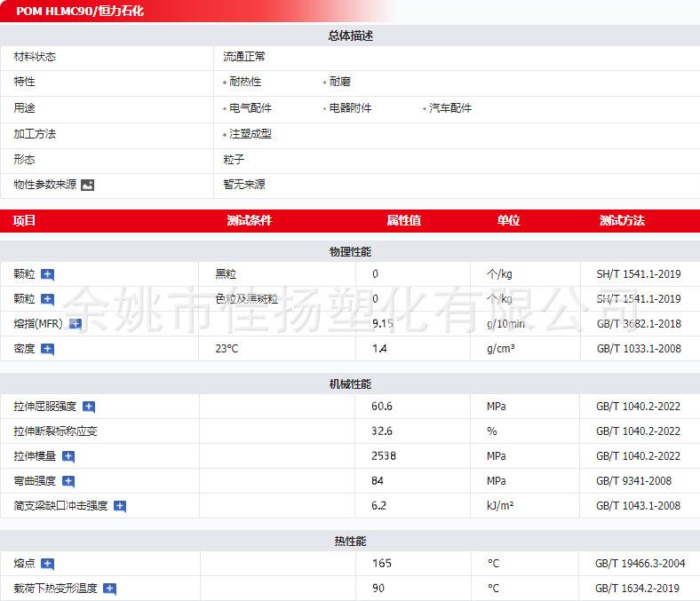Click the kJ/m² unit cell

[500, 506]
